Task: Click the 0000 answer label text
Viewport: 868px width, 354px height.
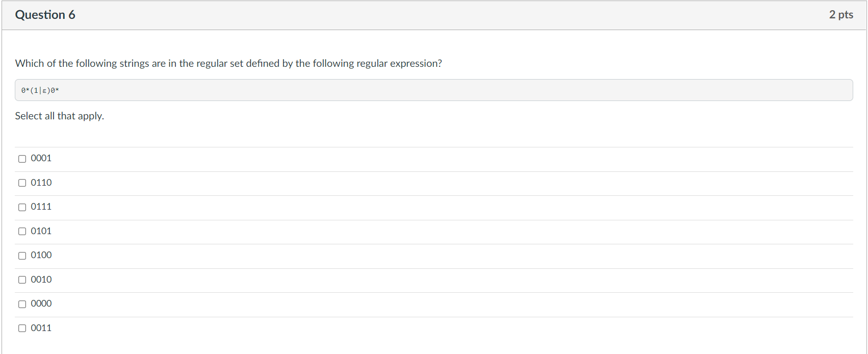Action: pos(41,304)
